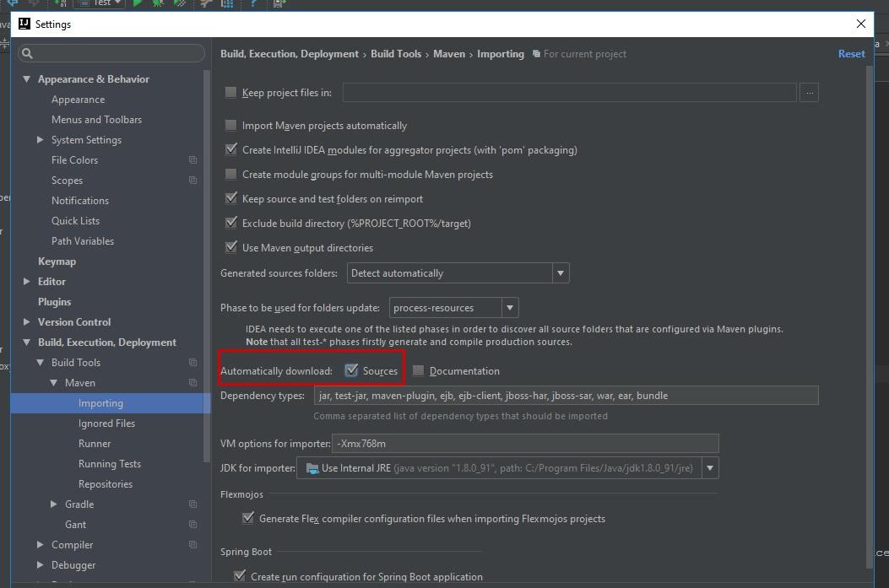Click the icon before 'For current project'
This screenshot has width=889, height=588.
(536, 54)
